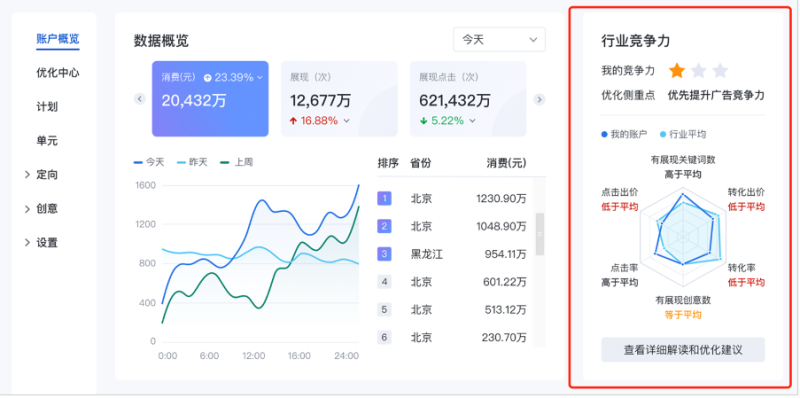The width and height of the screenshot is (800, 398).
Task: Open 单元 sidebar item
Action: click(x=47, y=141)
